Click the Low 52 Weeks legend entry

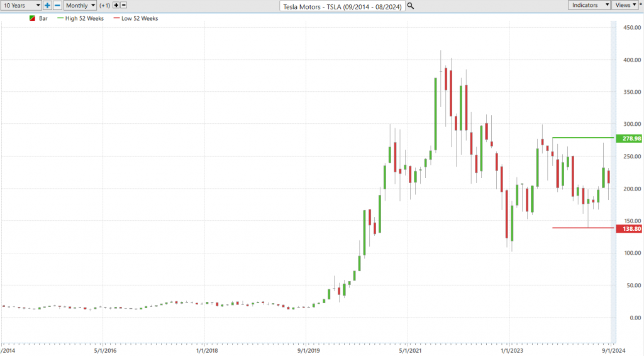136,18
